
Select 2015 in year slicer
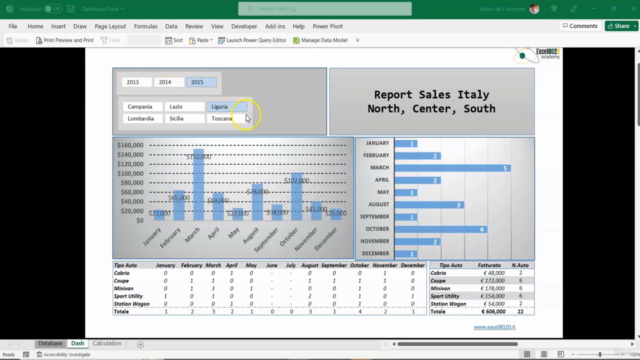click(x=201, y=82)
